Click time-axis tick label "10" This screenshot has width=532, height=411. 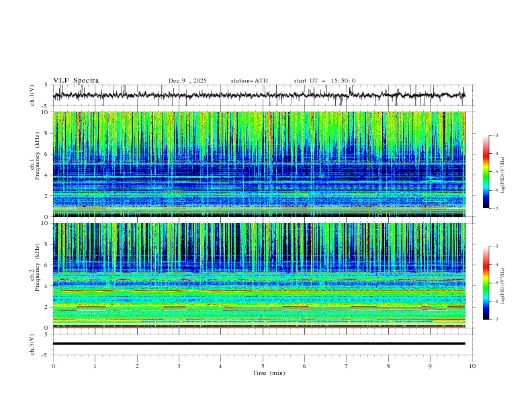tap(472, 366)
